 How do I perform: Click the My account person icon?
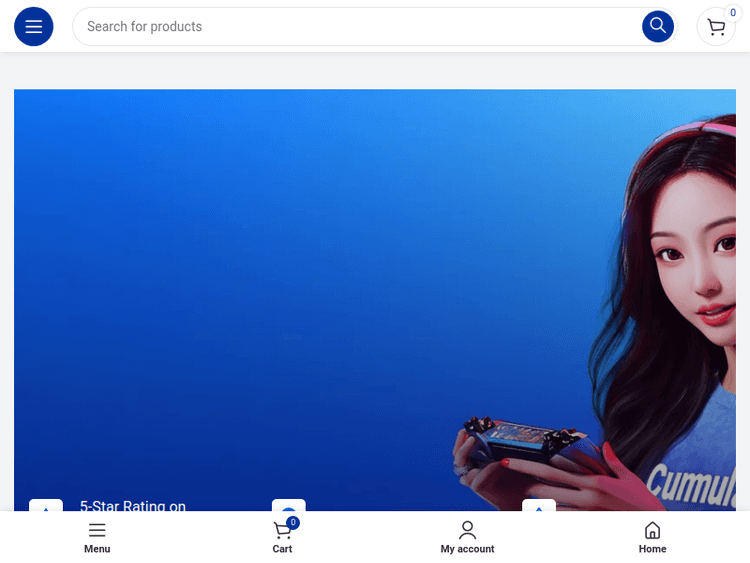point(467,530)
